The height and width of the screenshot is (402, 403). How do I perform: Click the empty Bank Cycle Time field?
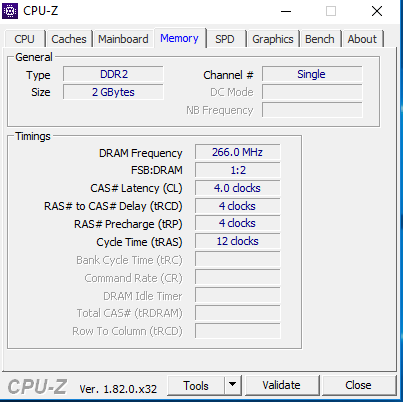(237, 259)
